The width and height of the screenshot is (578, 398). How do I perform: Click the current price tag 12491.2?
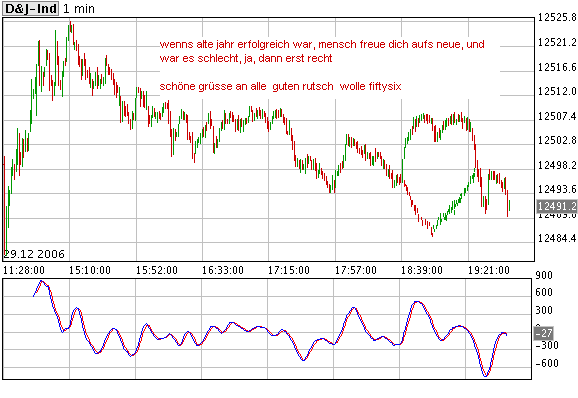[557, 206]
